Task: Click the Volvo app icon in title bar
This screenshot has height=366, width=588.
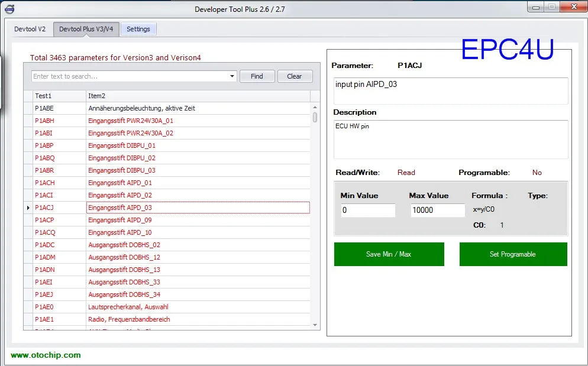Action: coord(9,9)
